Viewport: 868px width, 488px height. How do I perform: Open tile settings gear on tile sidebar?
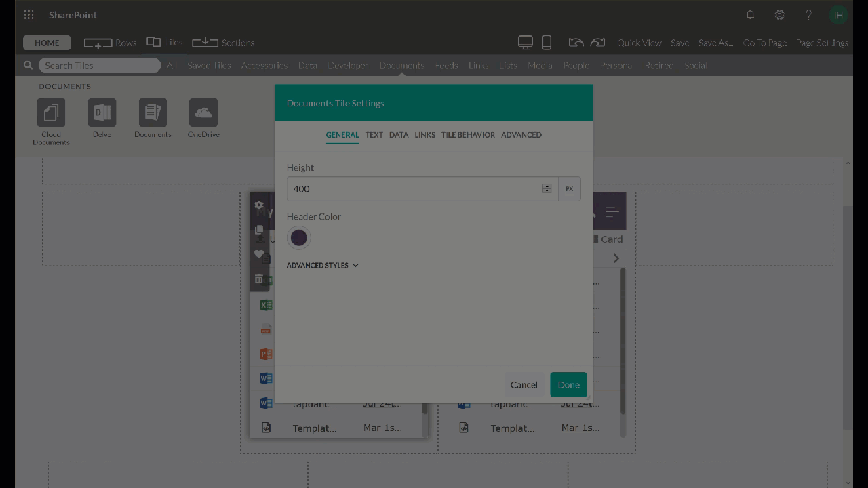(x=259, y=205)
